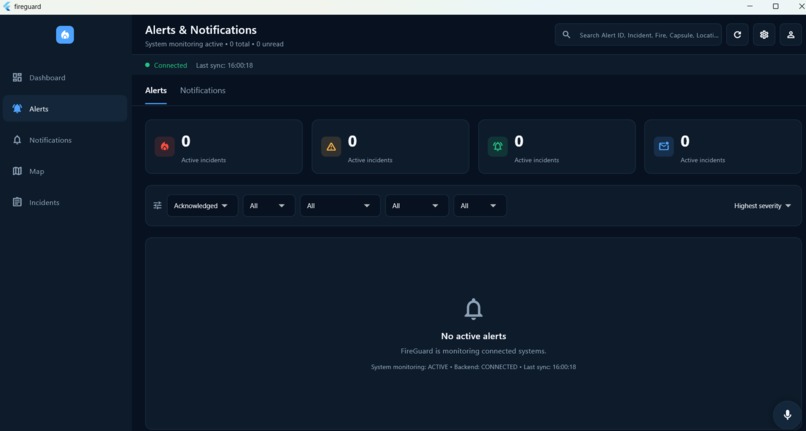Open the fourth filter dropdown showing All
This screenshot has width=806, height=431.
click(417, 206)
